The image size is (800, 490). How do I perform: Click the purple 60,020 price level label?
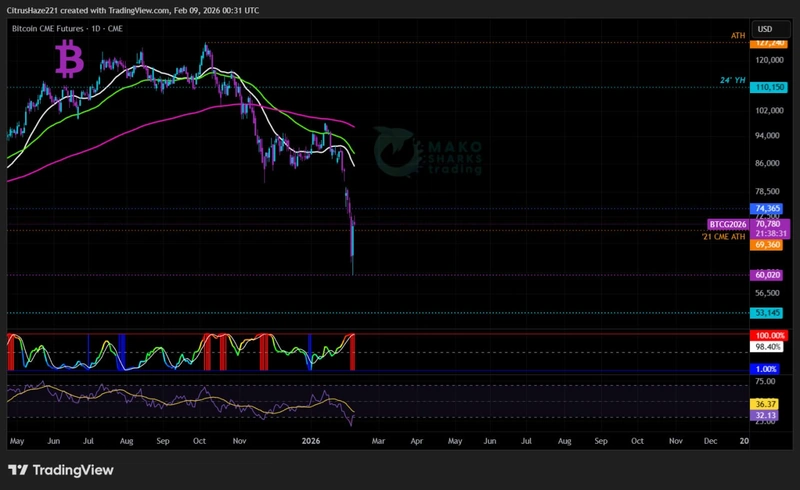[x=767, y=274]
